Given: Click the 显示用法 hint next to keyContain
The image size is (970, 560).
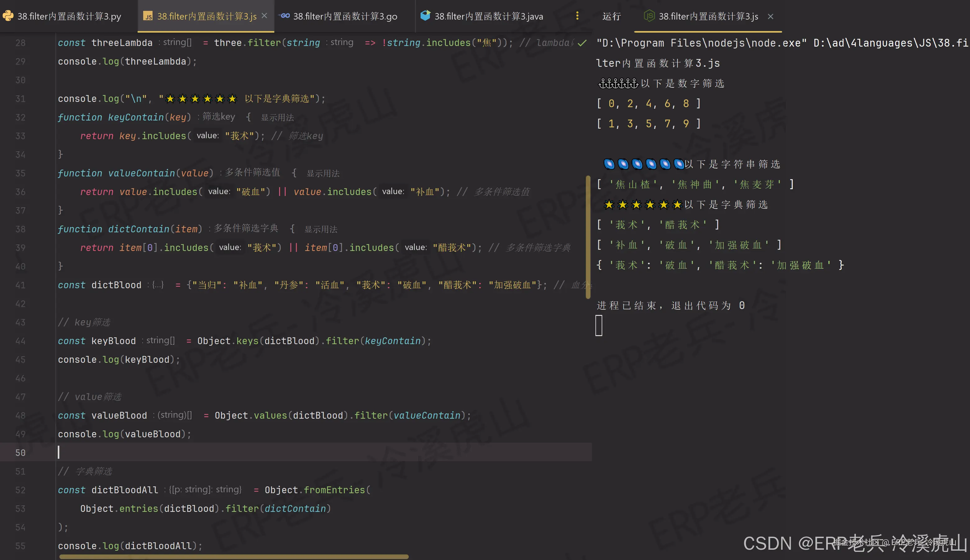Looking at the screenshot, I should click(x=277, y=117).
